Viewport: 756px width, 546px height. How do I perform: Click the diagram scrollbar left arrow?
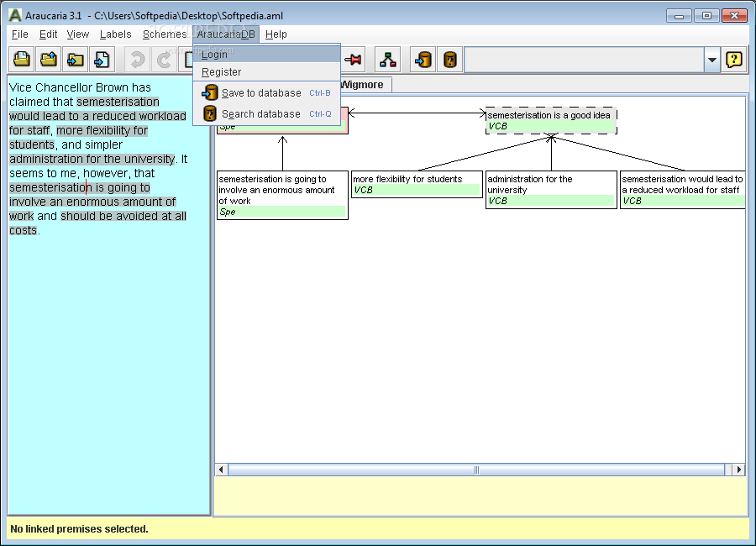tap(221, 470)
